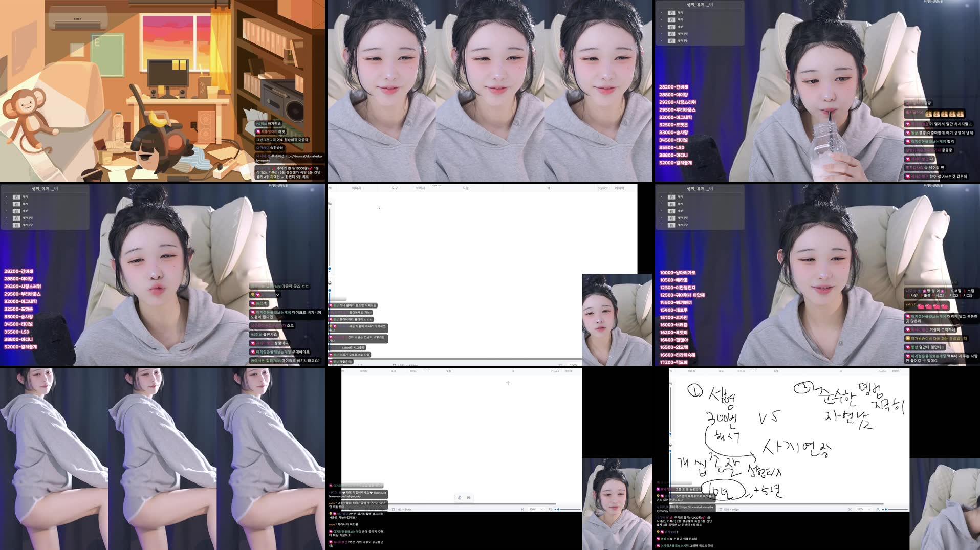Select the eraser in the floating canvas toolbar
This screenshot has height=550, width=980.
pyautogui.click(x=469, y=497)
